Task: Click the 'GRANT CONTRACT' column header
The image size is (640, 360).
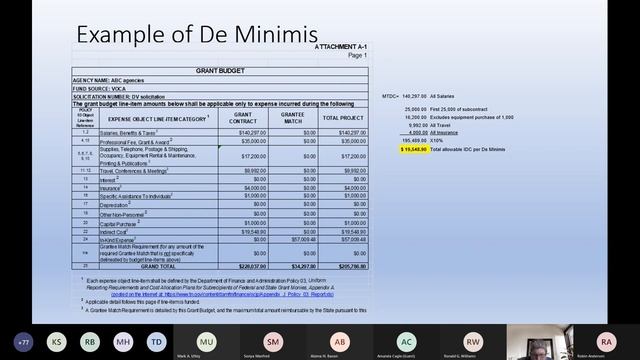Action: (243, 118)
